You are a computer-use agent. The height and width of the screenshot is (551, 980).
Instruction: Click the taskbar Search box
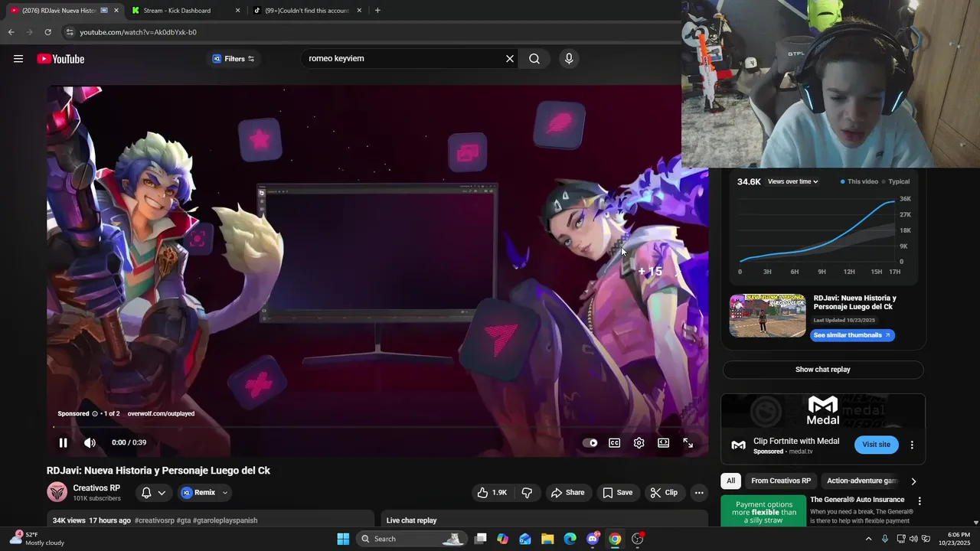(x=411, y=539)
